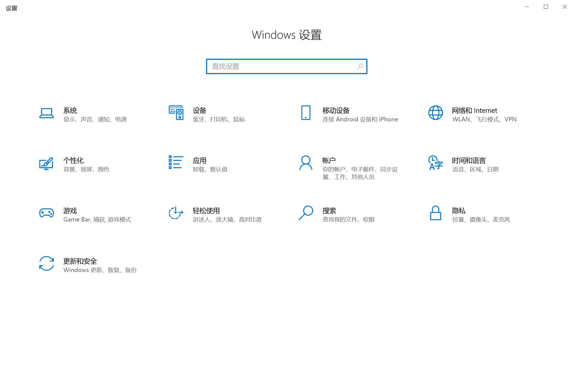This screenshot has width=571, height=392.
Task: Click the text 查找我的文件、权限
Action: point(348,220)
